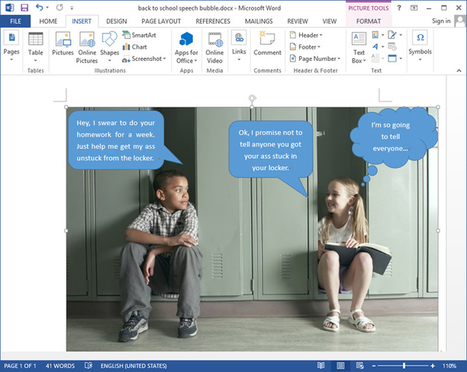Open the Header dropdown
Image resolution: width=467 pixels, height=372 pixels.
[306, 35]
